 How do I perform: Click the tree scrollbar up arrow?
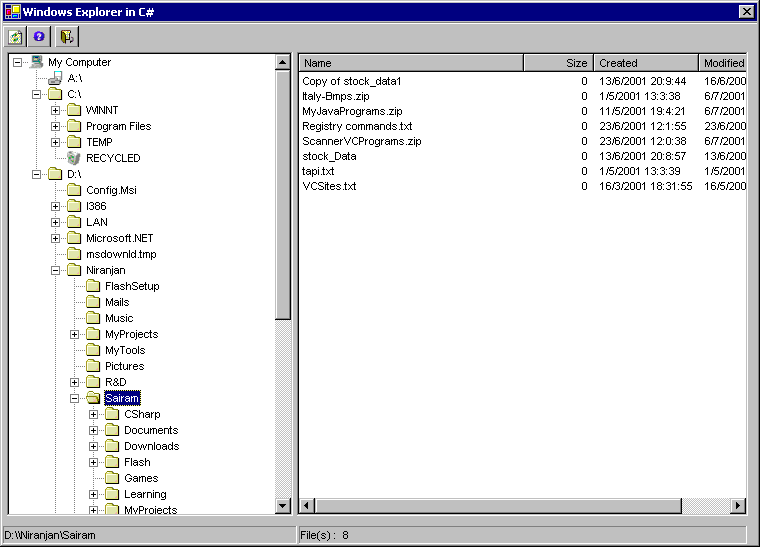point(283,62)
